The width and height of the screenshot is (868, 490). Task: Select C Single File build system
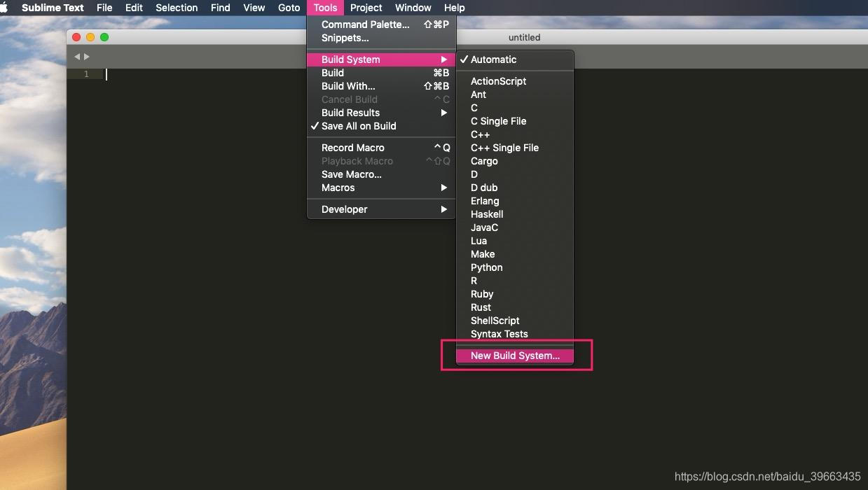[515, 121]
